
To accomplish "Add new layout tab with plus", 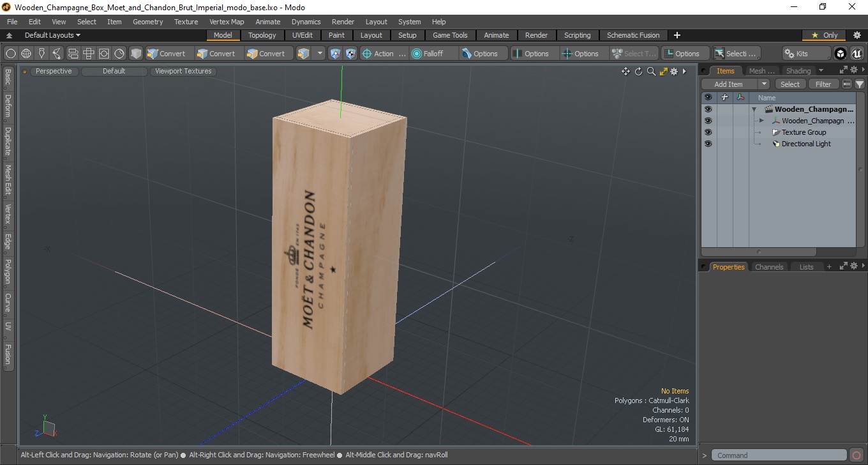I will click(x=677, y=35).
